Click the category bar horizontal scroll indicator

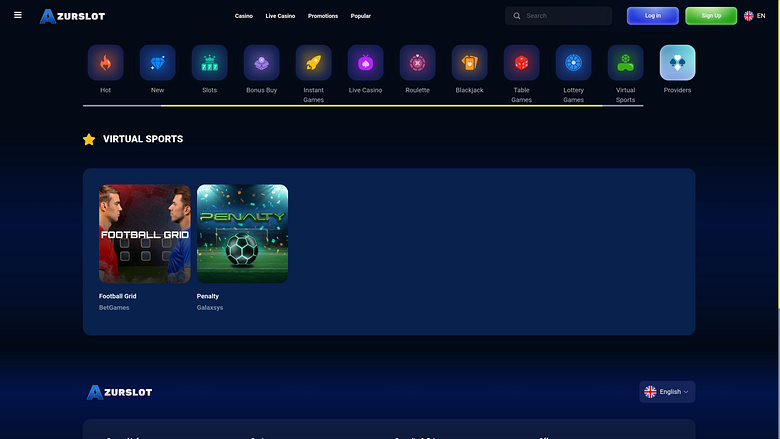[x=382, y=105]
